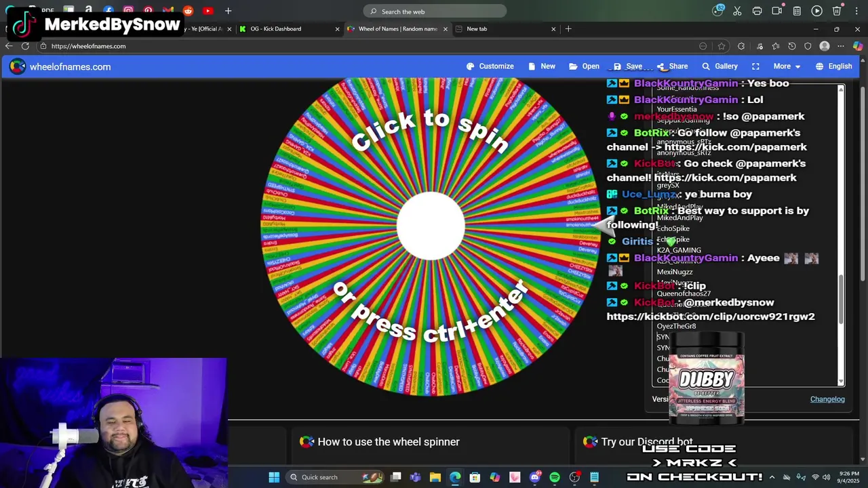Open Microsoft Teams on taskbar
The width and height of the screenshot is (868, 488).
coord(415,477)
